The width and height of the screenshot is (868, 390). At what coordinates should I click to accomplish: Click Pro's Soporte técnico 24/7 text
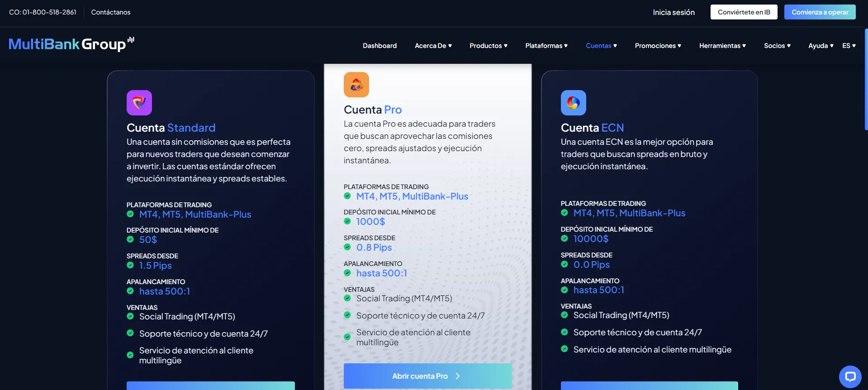[421, 315]
